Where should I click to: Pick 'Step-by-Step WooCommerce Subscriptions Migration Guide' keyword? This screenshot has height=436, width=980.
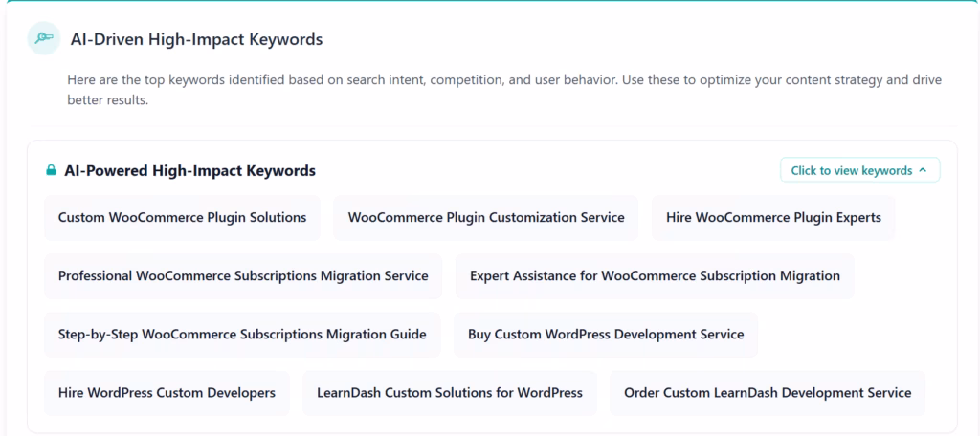(x=242, y=335)
